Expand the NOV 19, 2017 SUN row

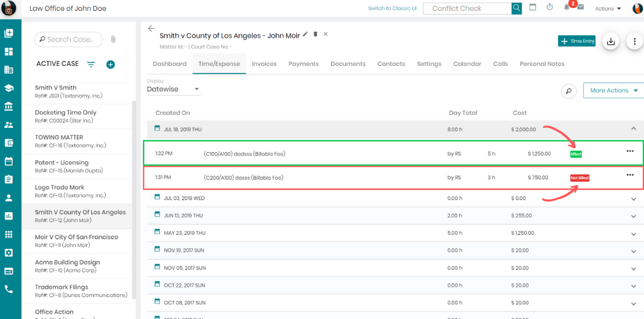[634, 250]
